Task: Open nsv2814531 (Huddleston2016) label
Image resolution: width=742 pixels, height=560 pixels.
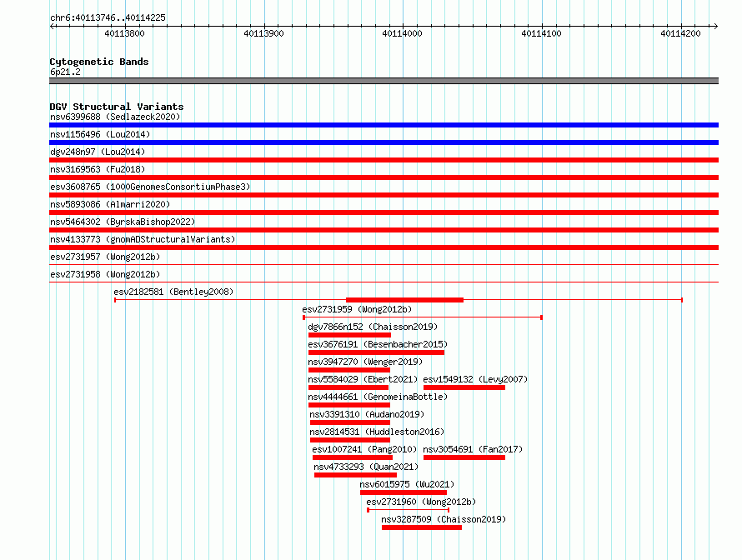Action: click(377, 432)
